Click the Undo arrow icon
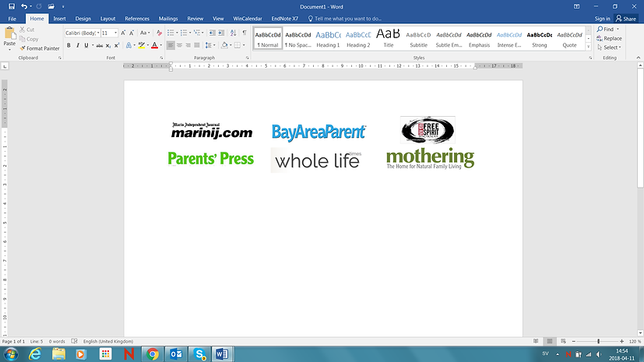This screenshot has height=362, width=644. click(x=24, y=6)
